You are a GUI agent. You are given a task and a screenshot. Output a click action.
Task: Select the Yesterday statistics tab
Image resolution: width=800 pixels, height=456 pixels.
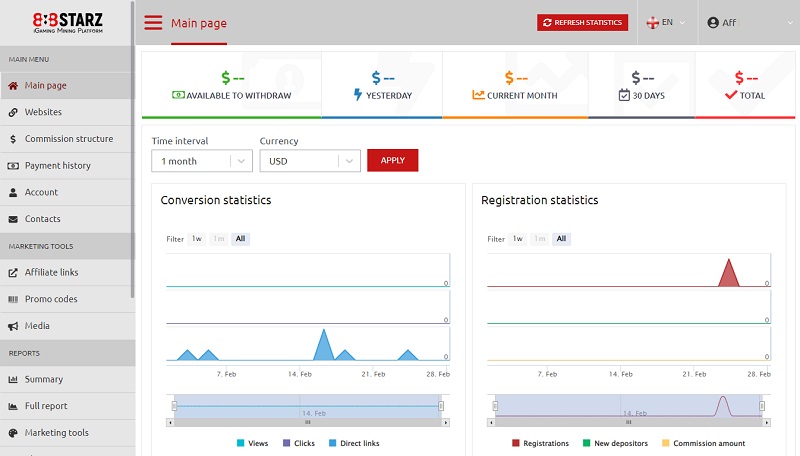[382, 85]
